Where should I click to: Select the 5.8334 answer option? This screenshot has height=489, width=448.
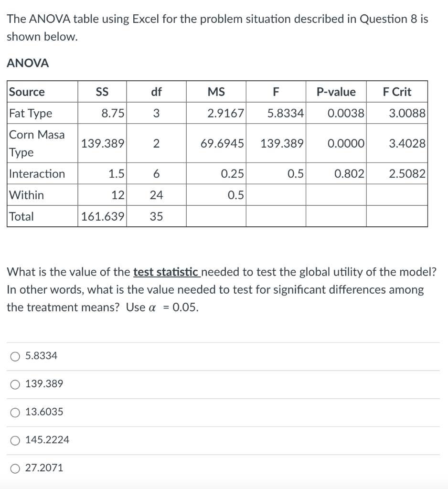coord(16,356)
